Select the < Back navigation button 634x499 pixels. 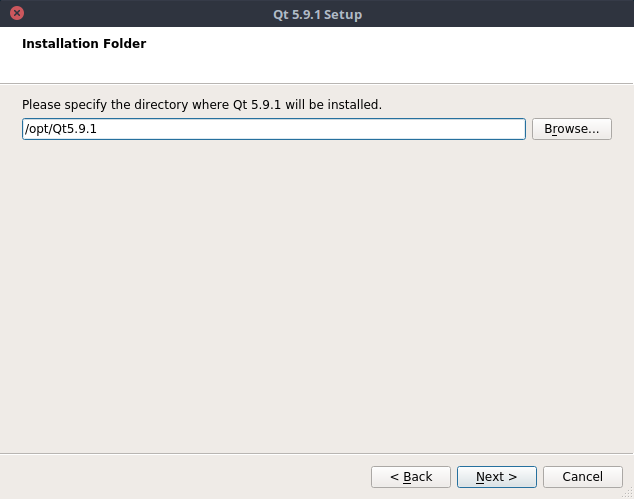pyautogui.click(x=411, y=476)
